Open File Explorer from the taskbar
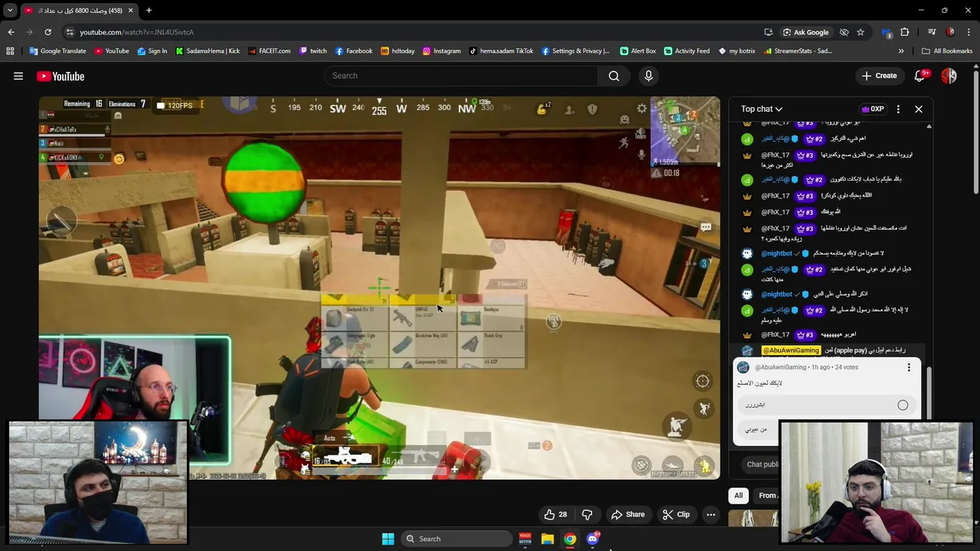Viewport: 980px width, 551px height. [547, 539]
